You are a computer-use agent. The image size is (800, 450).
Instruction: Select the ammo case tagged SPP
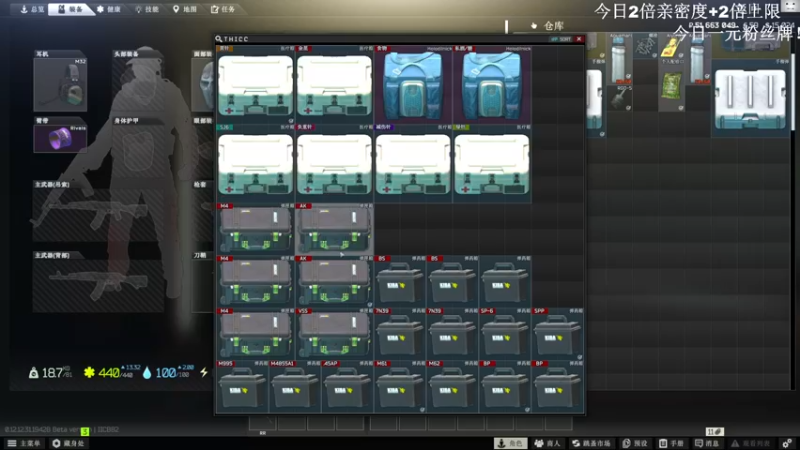click(557, 333)
